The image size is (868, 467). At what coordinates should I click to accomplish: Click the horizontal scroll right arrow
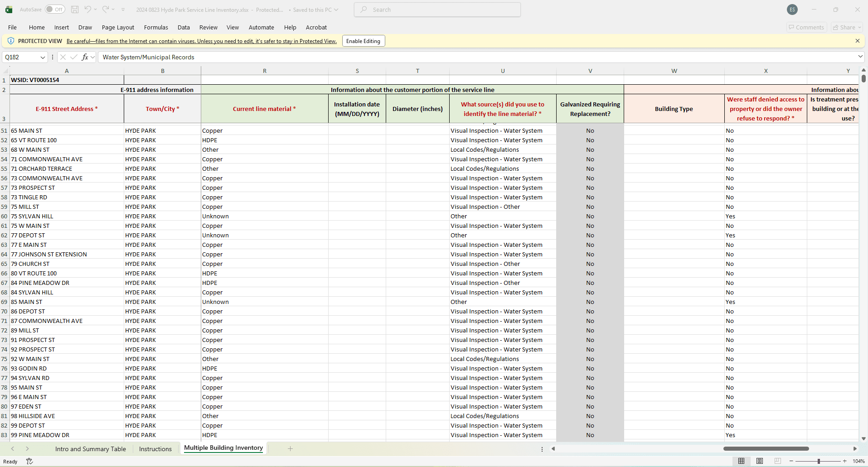click(855, 448)
